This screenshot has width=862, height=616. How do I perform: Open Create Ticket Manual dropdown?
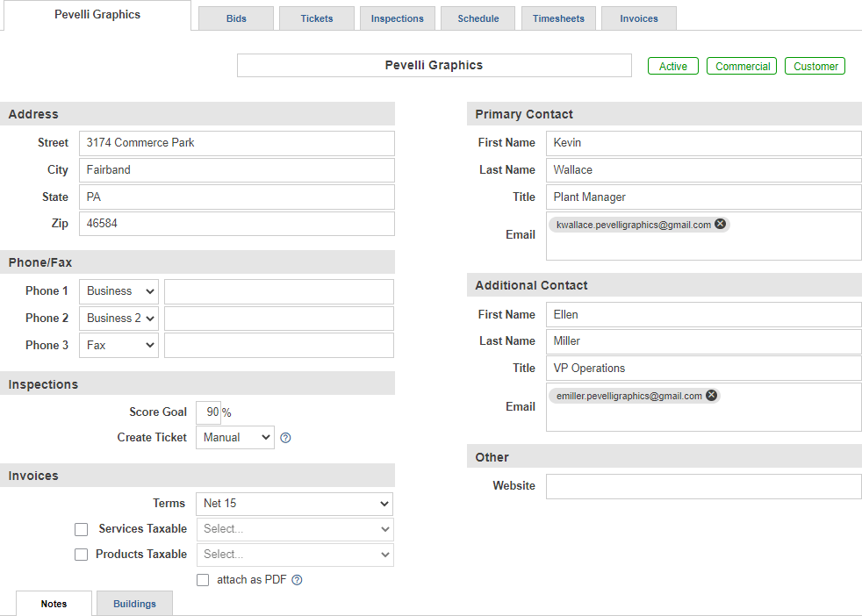[235, 437]
